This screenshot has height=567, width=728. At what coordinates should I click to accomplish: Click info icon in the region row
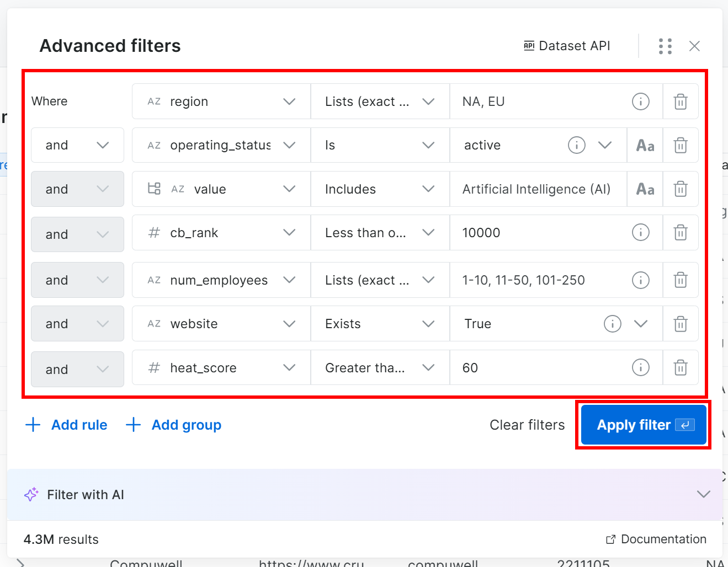(x=640, y=101)
